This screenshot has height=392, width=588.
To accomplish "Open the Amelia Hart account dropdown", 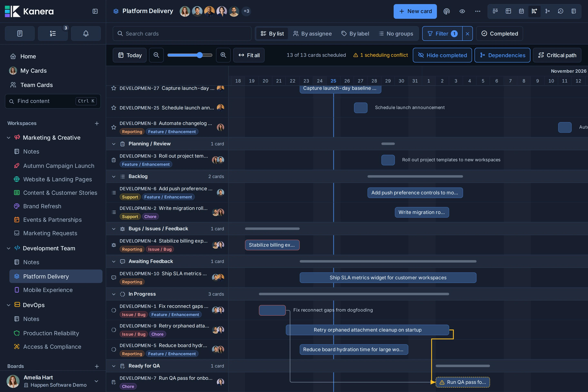I will [x=96, y=381].
